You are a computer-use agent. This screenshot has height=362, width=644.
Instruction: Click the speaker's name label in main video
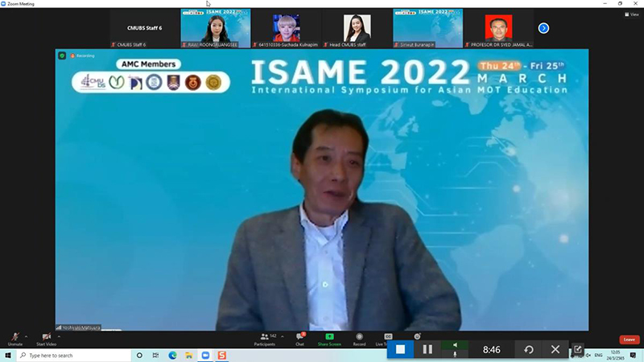point(78,327)
